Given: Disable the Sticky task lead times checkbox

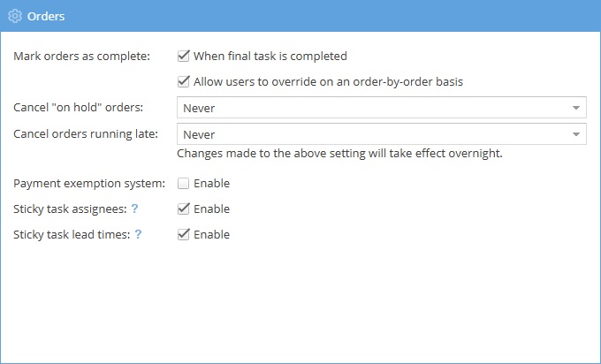Looking at the screenshot, I should click(x=184, y=235).
